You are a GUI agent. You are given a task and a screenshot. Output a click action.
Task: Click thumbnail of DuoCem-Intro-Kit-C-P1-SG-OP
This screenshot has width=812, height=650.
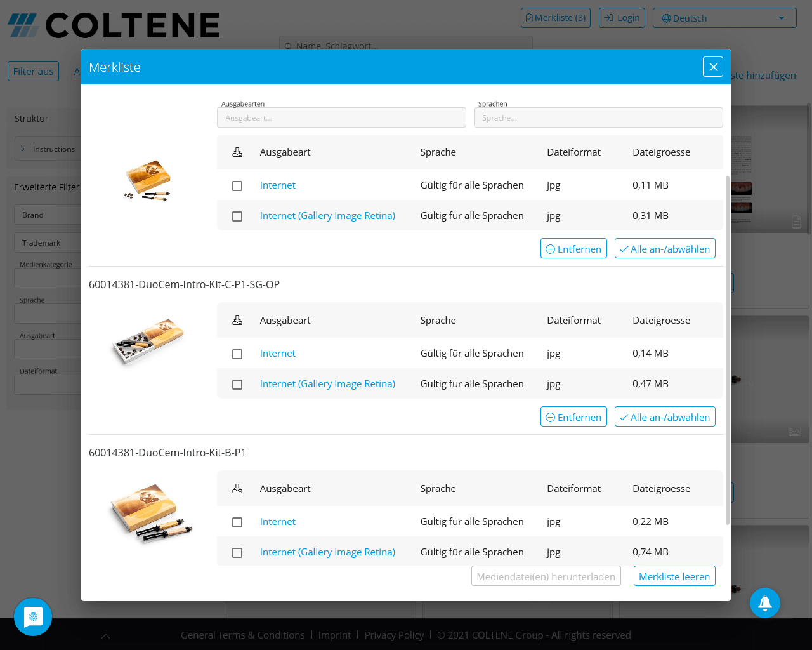coord(148,342)
